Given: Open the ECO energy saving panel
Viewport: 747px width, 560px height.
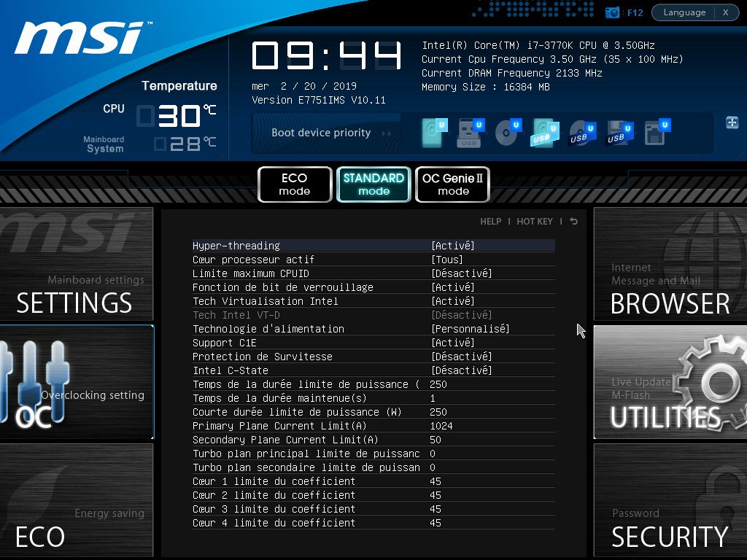Looking at the screenshot, I should click(x=77, y=500).
